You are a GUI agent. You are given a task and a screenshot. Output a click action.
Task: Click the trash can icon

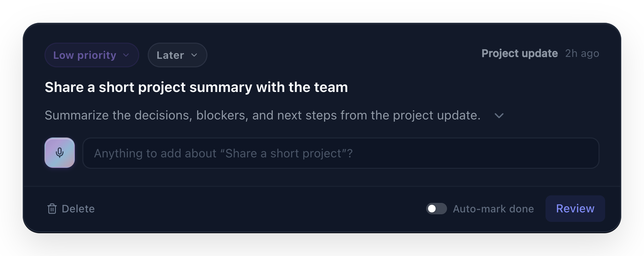(x=52, y=209)
